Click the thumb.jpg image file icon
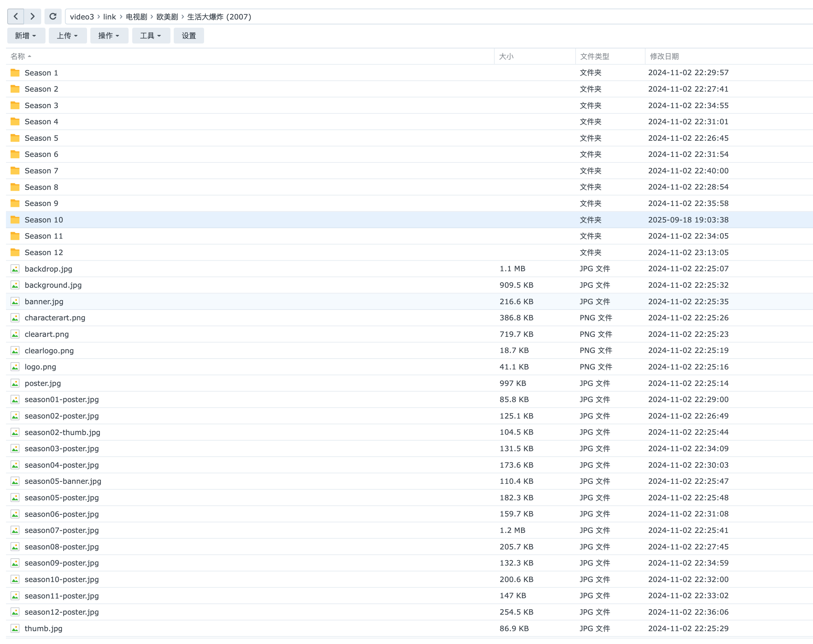The width and height of the screenshot is (813, 644). [x=15, y=629]
